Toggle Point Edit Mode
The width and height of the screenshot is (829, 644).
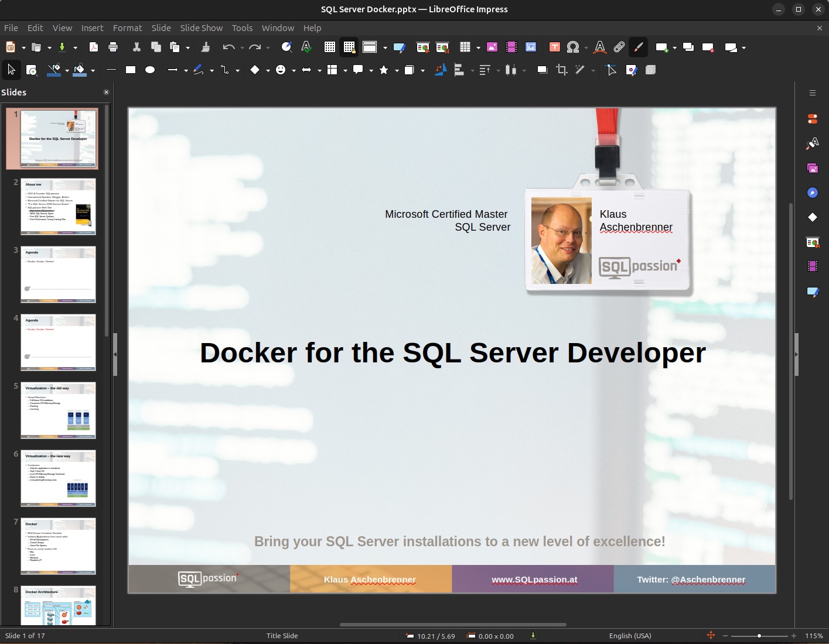coord(611,70)
